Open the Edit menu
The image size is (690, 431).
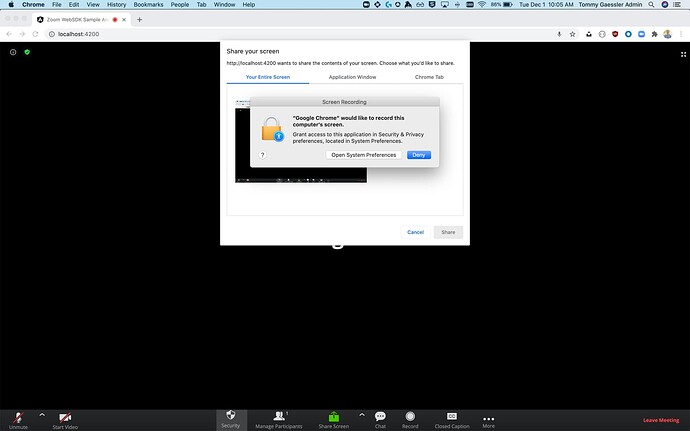click(x=74, y=4)
